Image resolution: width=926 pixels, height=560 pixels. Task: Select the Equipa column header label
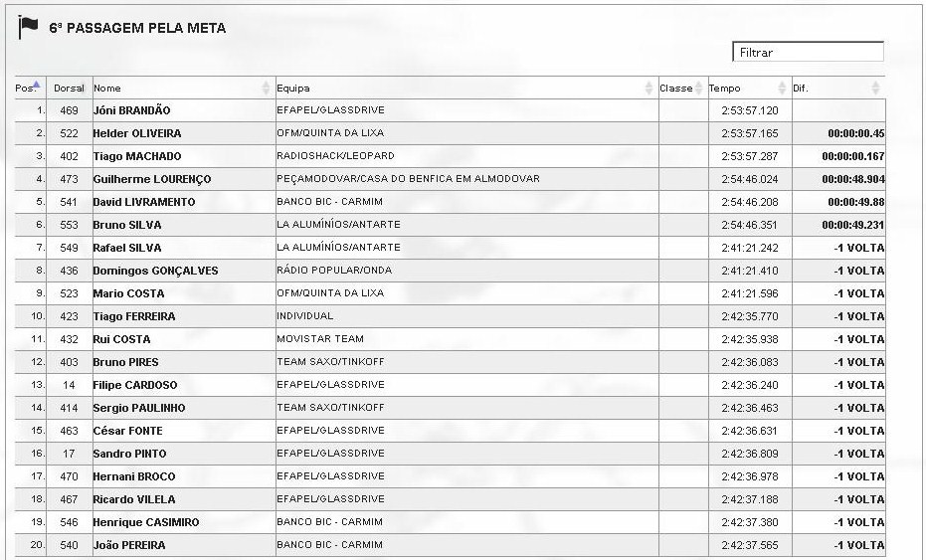pyautogui.click(x=292, y=89)
